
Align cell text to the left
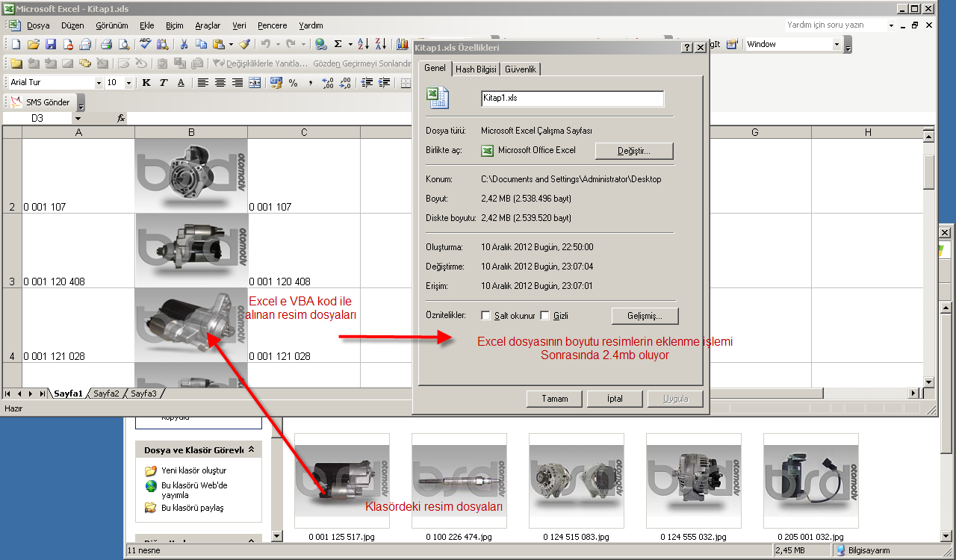(x=202, y=82)
